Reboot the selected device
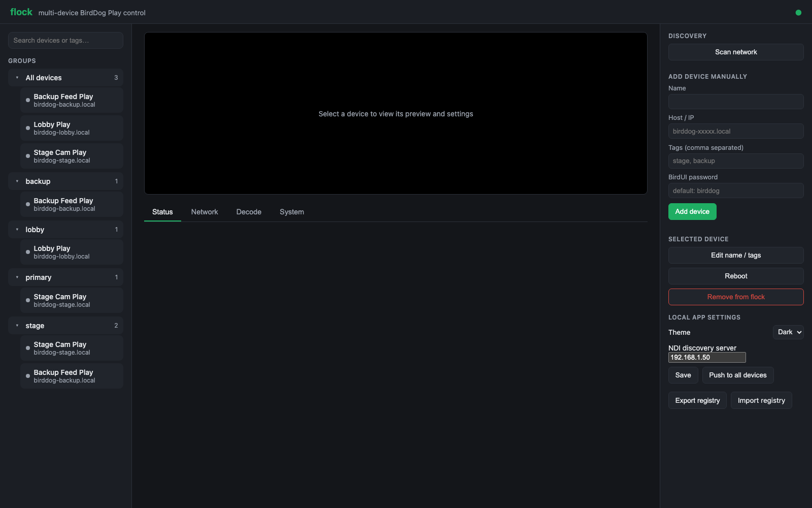The width and height of the screenshot is (812, 508). click(736, 276)
